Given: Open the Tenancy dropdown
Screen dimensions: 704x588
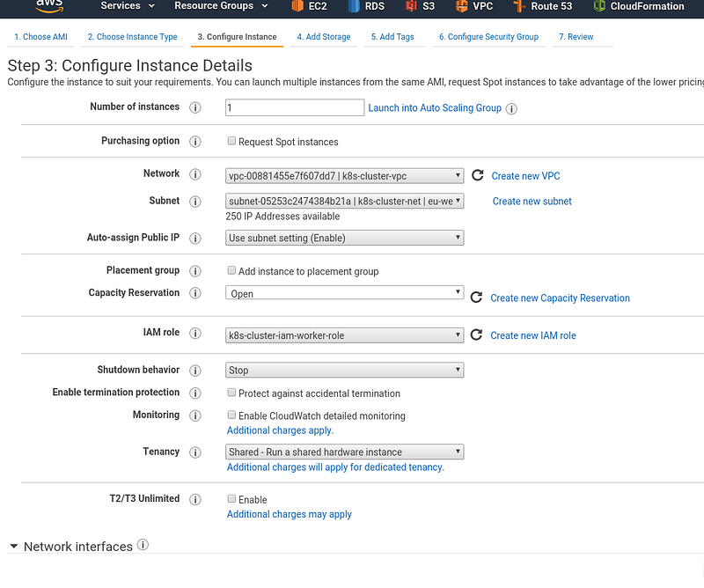Looking at the screenshot, I should click(344, 452).
